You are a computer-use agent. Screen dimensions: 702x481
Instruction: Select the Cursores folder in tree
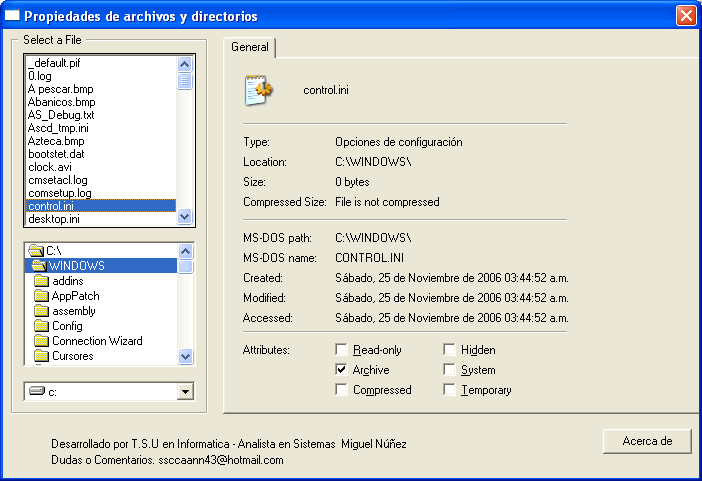[72, 356]
